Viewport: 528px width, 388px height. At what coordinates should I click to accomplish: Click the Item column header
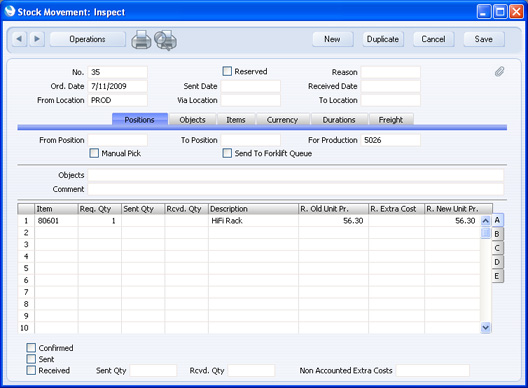[56, 209]
